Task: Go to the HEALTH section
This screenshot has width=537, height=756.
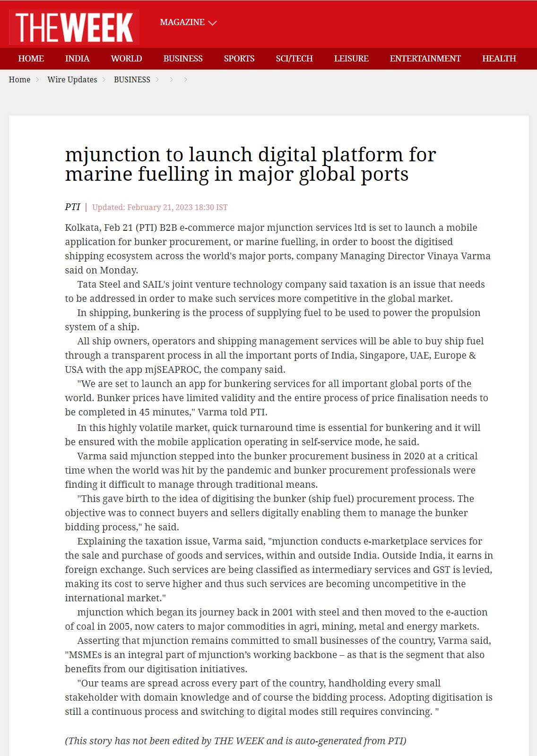Action: tap(499, 59)
